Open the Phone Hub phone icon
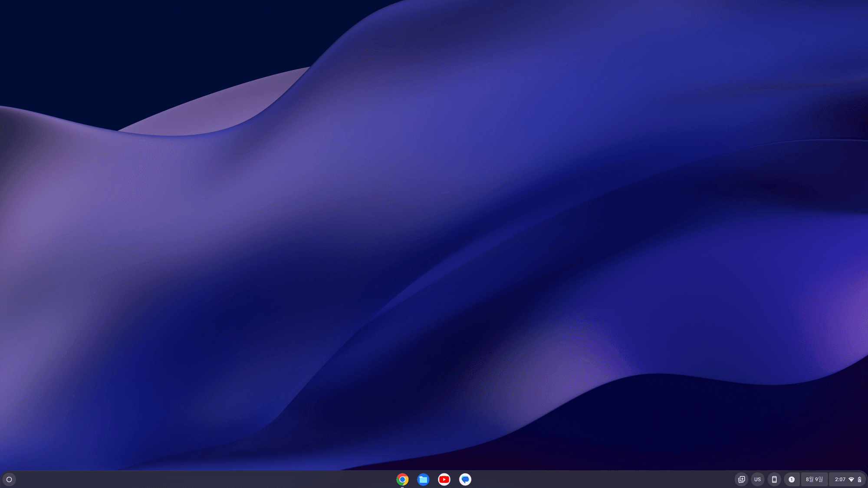 tap(774, 479)
